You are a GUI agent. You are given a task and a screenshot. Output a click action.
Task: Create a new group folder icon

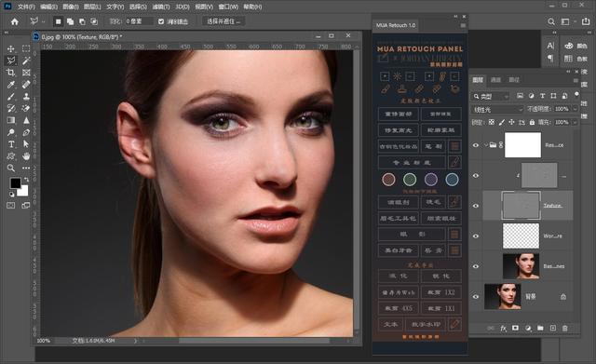[x=540, y=328]
